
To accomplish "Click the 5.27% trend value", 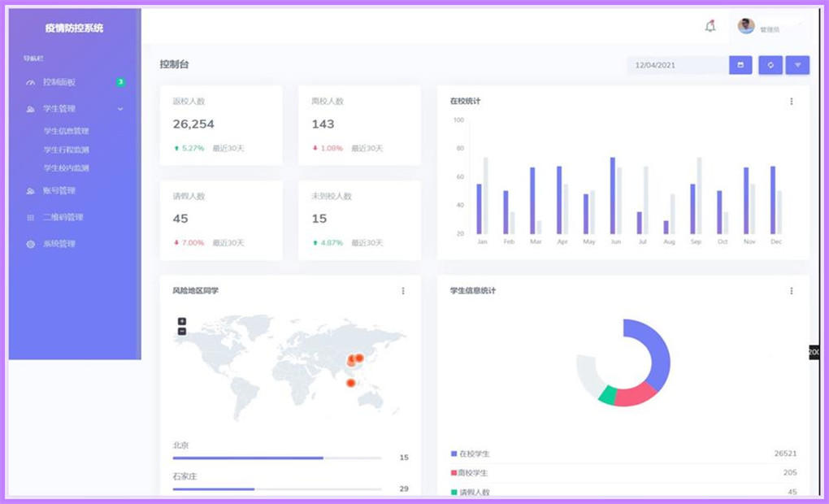I will point(193,149).
